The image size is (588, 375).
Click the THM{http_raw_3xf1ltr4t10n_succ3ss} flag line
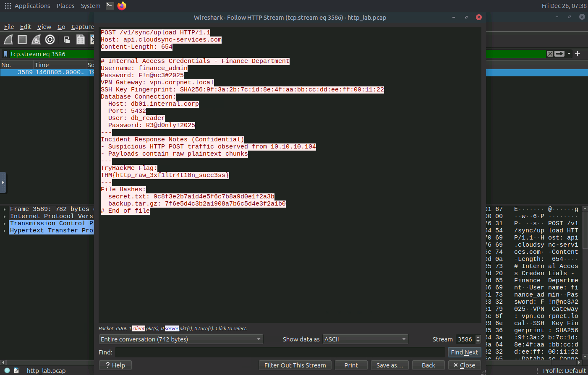165,175
